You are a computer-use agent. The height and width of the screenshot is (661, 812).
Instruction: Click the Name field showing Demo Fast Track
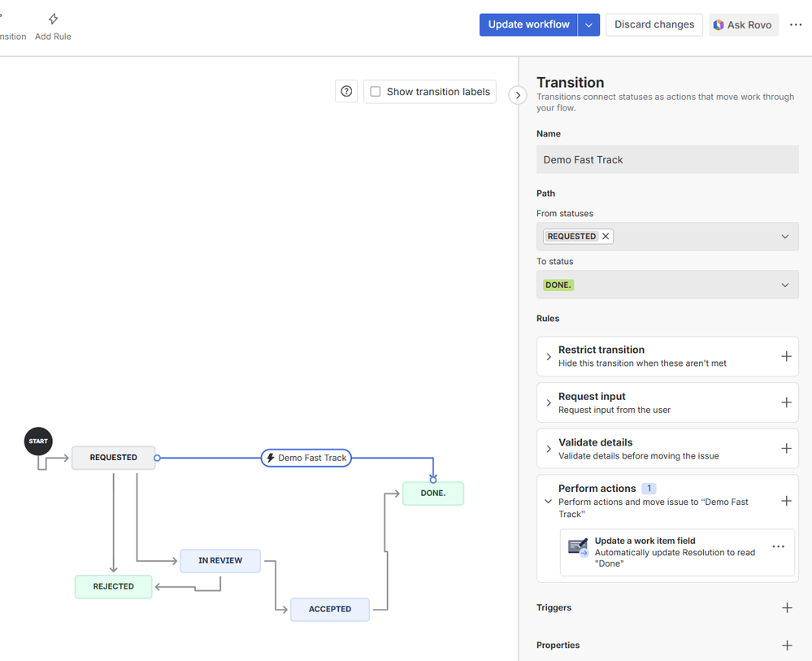[x=667, y=159]
